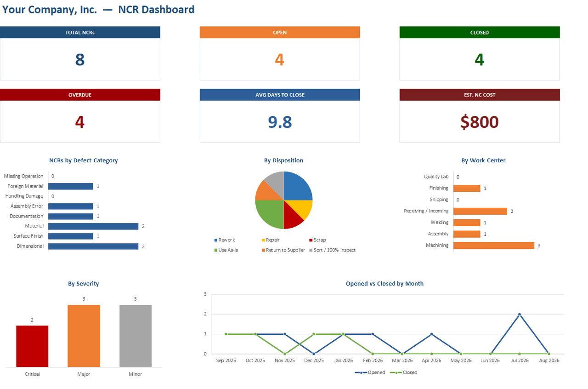Select the Opened data point at Dec 2025
The image size is (588, 389).
(314, 354)
